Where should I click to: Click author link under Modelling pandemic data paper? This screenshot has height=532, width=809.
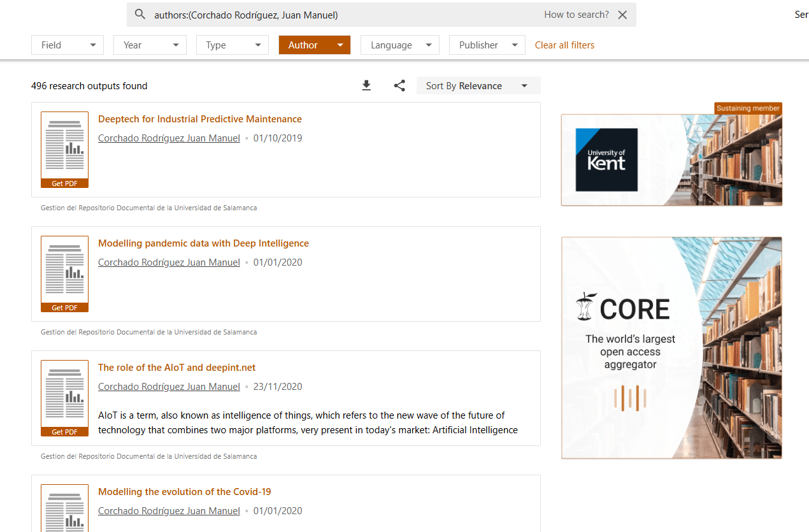pos(169,262)
